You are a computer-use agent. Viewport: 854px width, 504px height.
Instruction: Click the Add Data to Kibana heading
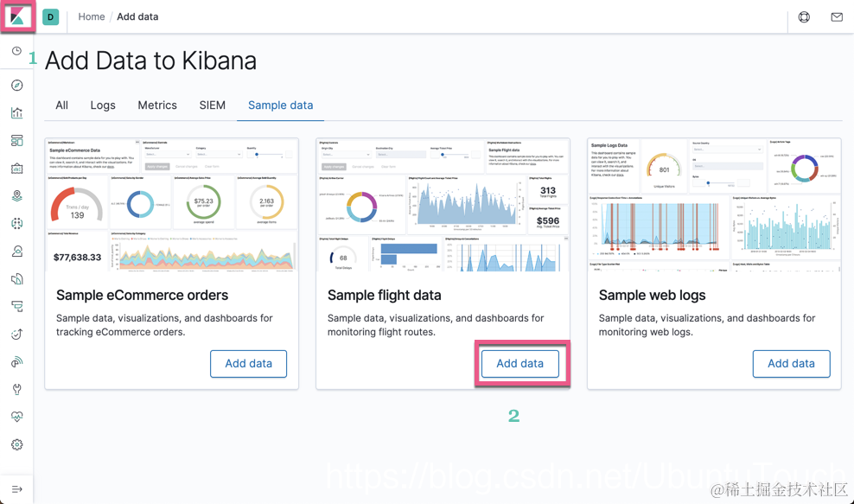click(151, 61)
